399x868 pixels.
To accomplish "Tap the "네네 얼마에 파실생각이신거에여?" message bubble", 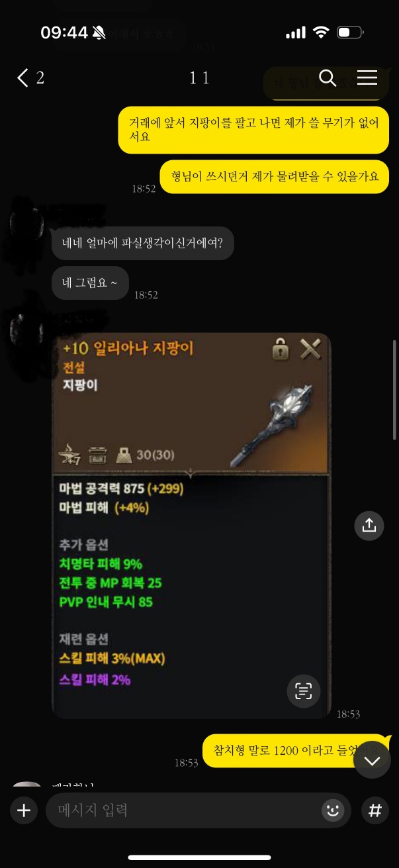I will 143,243.
